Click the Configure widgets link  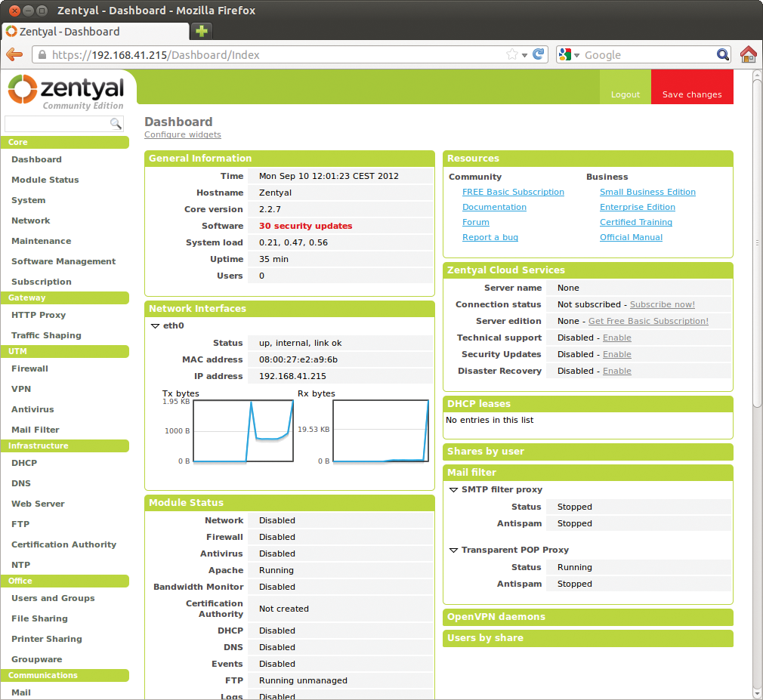pos(183,134)
